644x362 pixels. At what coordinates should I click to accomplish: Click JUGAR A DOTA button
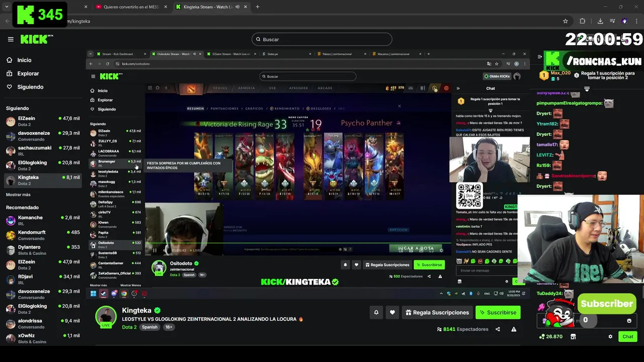tap(416, 248)
